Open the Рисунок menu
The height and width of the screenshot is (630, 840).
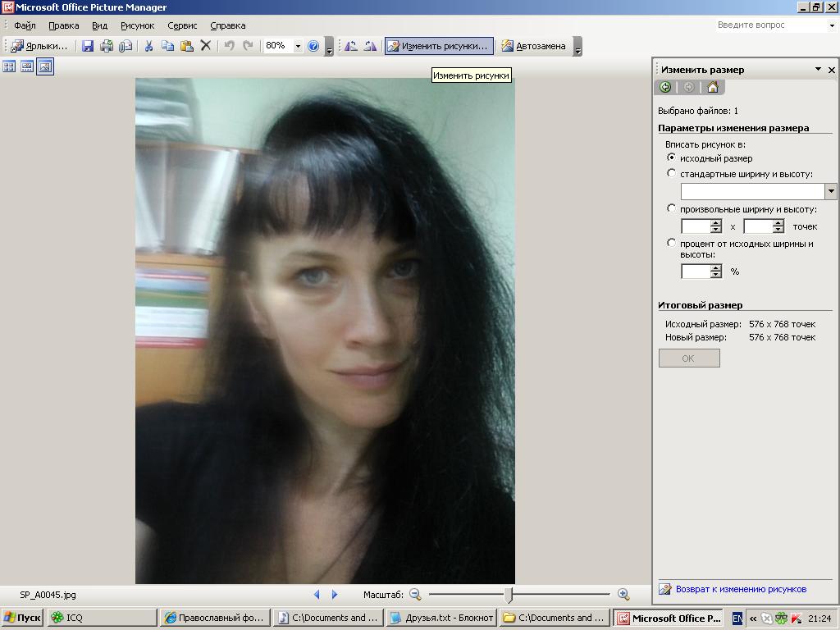[137, 25]
